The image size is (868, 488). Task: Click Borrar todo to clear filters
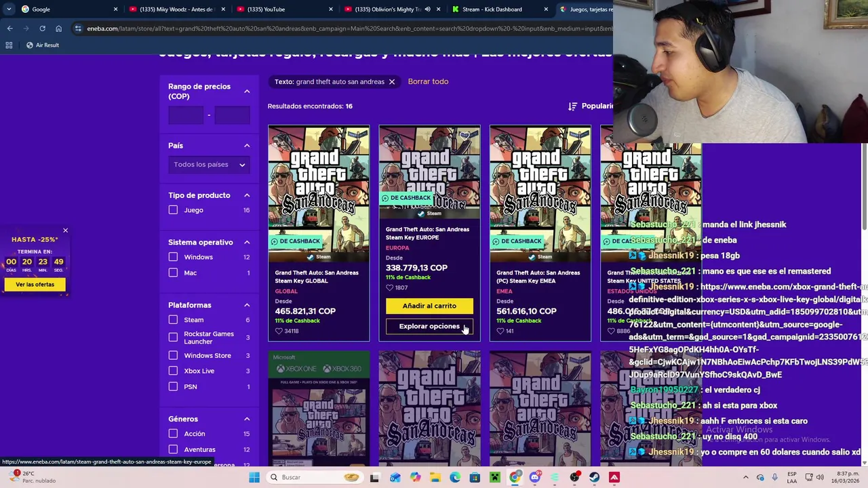click(428, 81)
